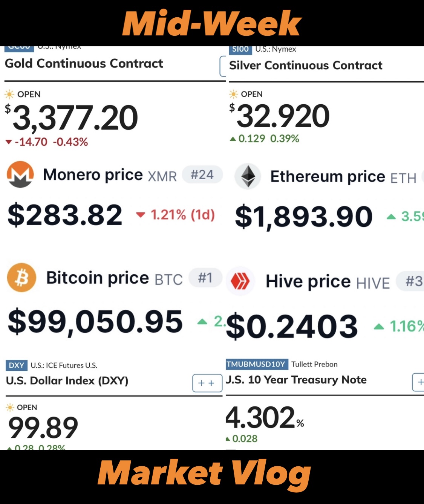
Task: Click the Mid-Week title text
Action: coord(212,23)
